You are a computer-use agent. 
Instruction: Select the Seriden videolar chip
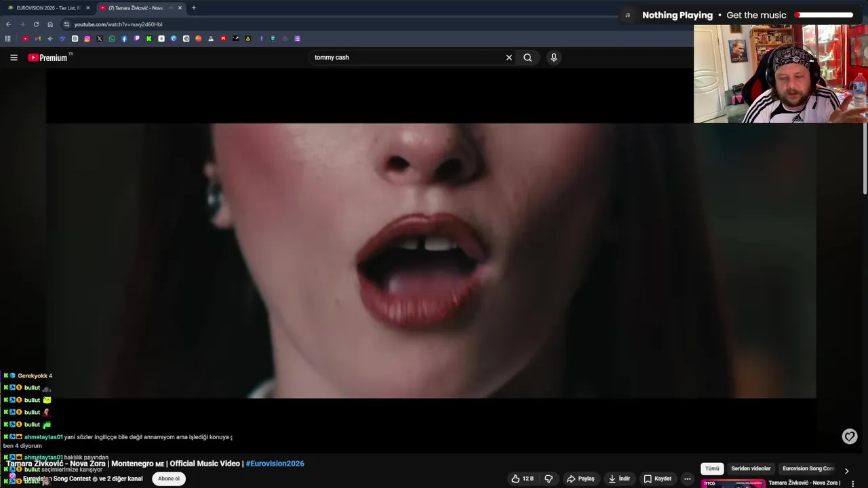point(751,468)
